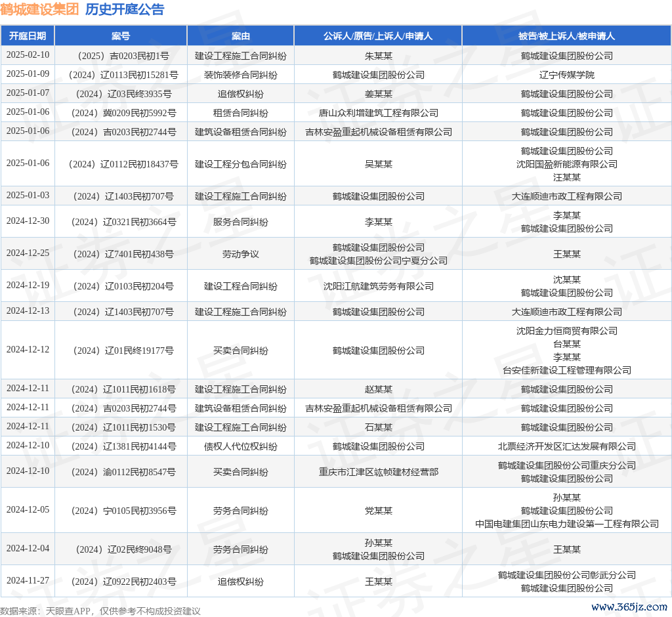Click the 劳动争议 case type

pos(240,254)
